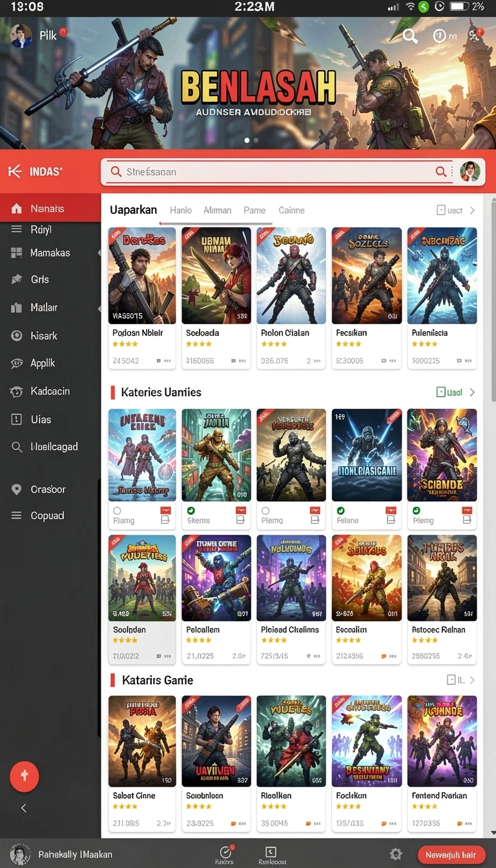Expand the Kataris Gamie section arrow
This screenshot has width=496, height=868.
(472, 680)
